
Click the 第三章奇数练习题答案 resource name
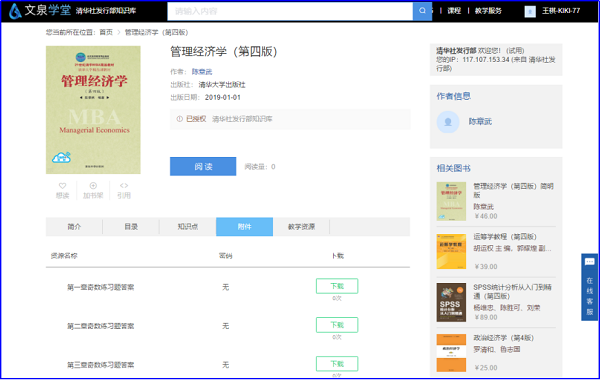click(x=100, y=365)
